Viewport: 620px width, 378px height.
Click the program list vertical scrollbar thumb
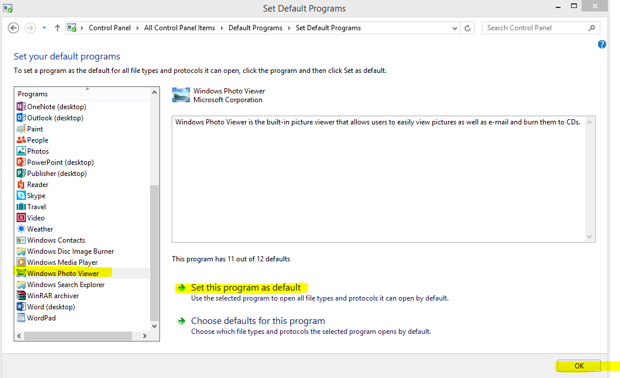click(x=154, y=253)
